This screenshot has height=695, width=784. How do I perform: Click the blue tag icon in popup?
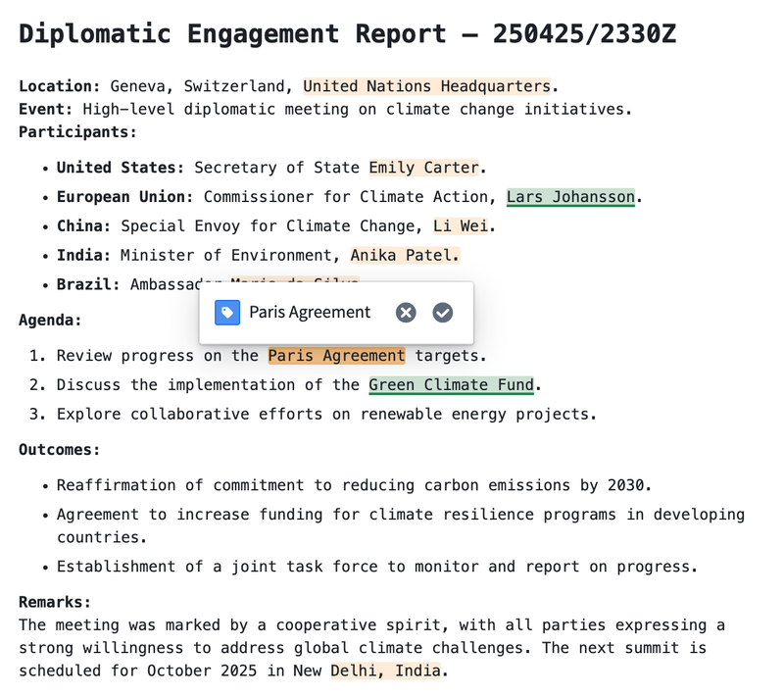(227, 313)
